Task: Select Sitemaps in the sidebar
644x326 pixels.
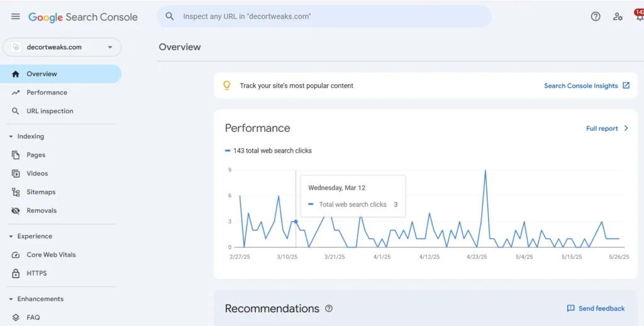Action: [41, 192]
